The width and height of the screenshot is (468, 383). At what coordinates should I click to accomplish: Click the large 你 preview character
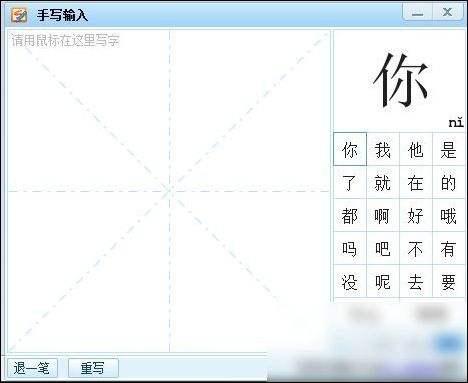pos(400,80)
